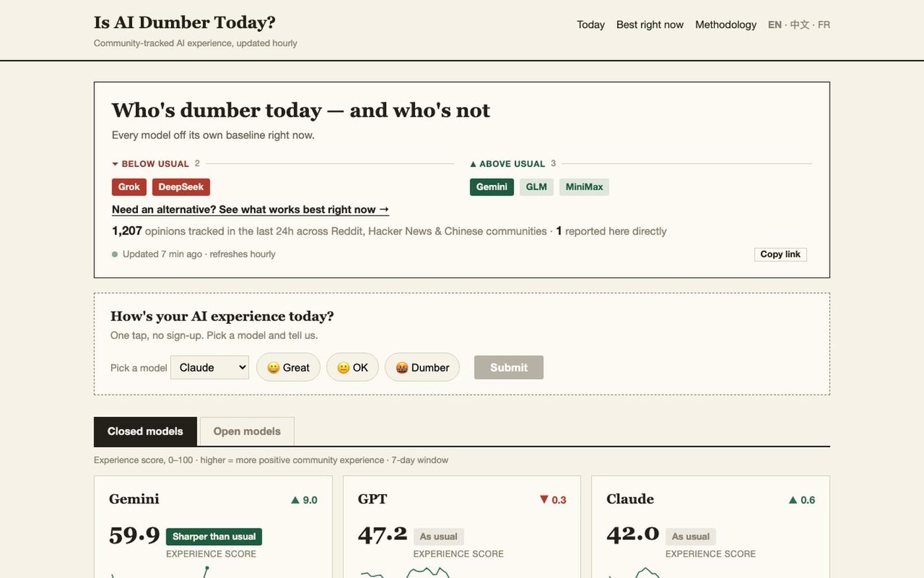Click the neutral face emoji on OK
This screenshot has width=924, height=578.
[343, 368]
